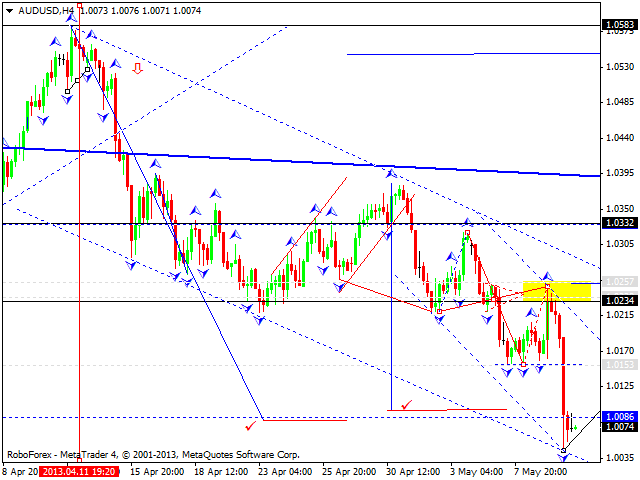Select the white square marker near 1.0153 low
The height and width of the screenshot is (480, 640).
(522, 364)
